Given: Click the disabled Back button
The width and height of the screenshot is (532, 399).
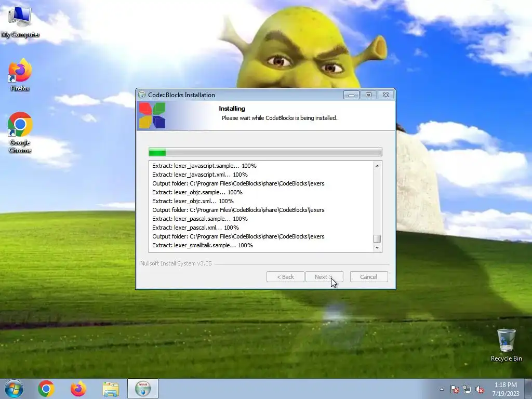Looking at the screenshot, I should pyautogui.click(x=285, y=277).
